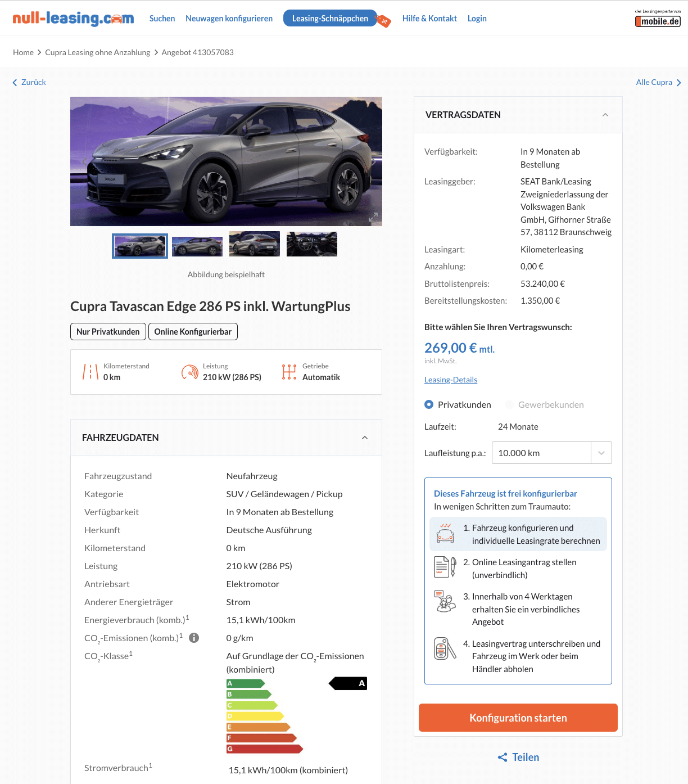The height and width of the screenshot is (784, 688).
Task: Go to the Home breadcrumb
Action: (23, 52)
